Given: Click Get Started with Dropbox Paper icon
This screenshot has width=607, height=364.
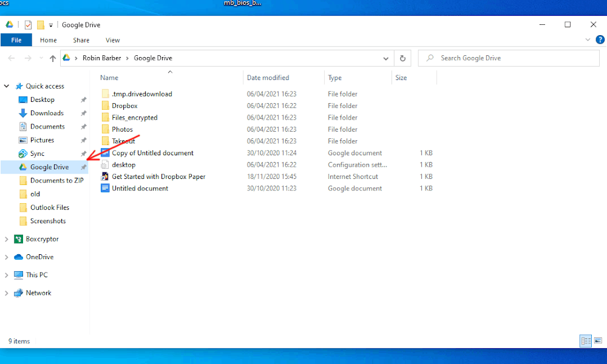Looking at the screenshot, I should pos(105,177).
